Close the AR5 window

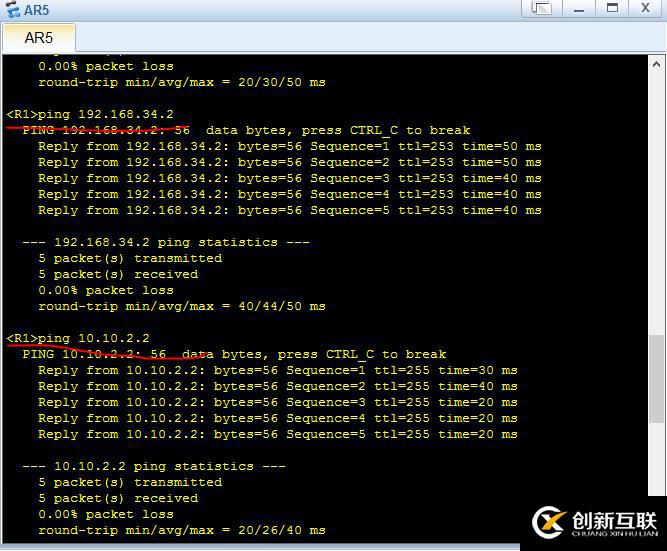646,8
